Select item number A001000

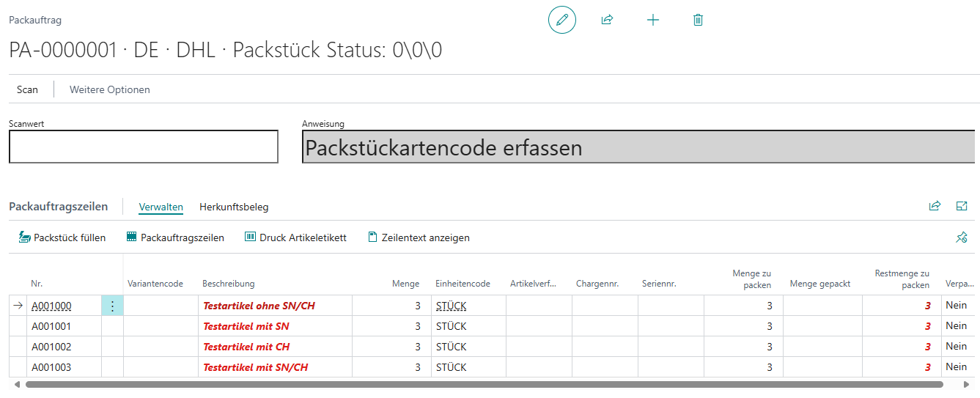(x=51, y=306)
